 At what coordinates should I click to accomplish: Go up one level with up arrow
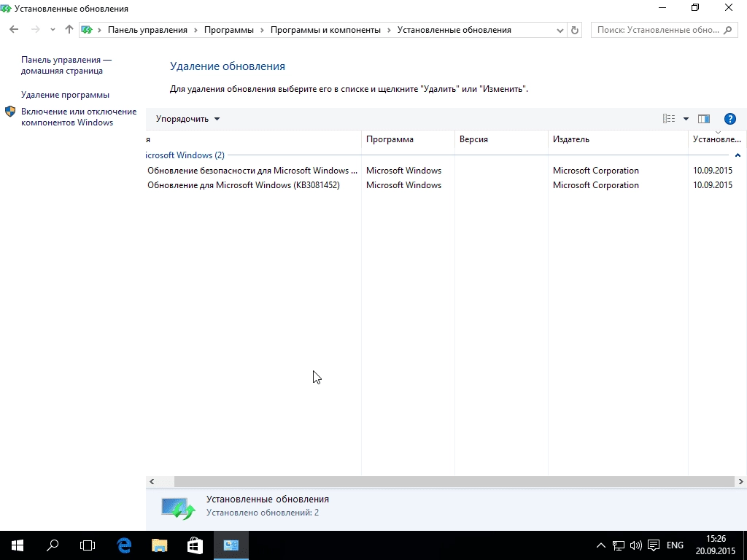point(69,29)
